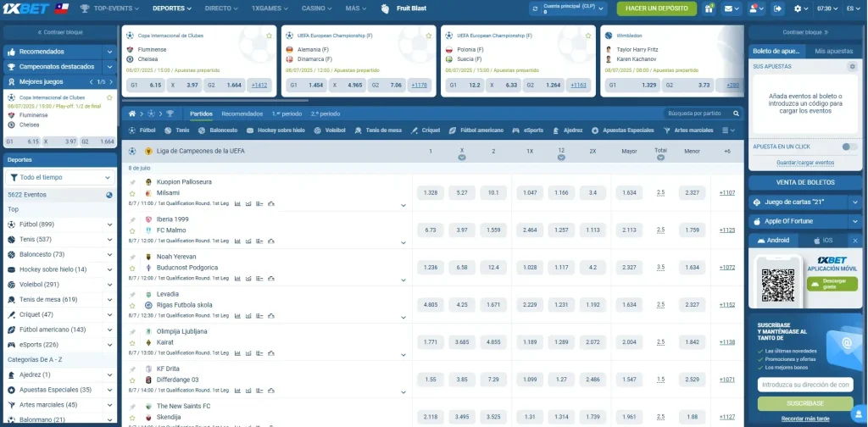Click the logout arrow icon in header
868x427 pixels.
pos(778,8)
